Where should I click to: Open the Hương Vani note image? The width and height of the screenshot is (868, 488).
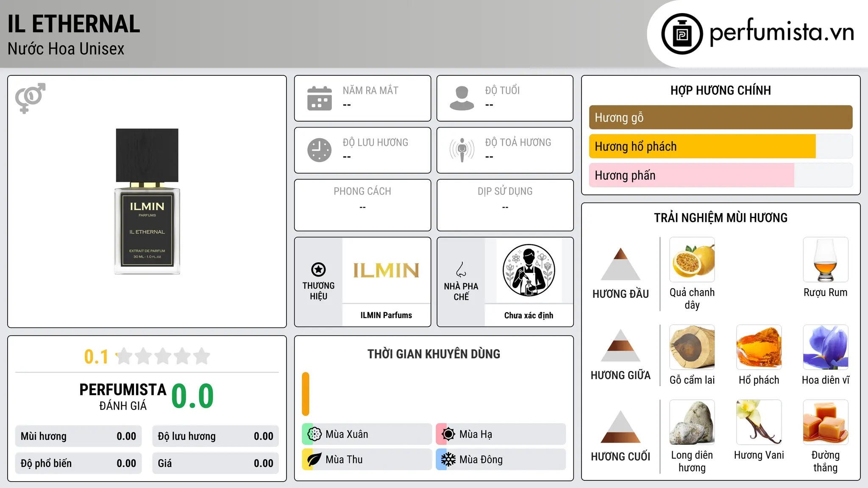(759, 422)
